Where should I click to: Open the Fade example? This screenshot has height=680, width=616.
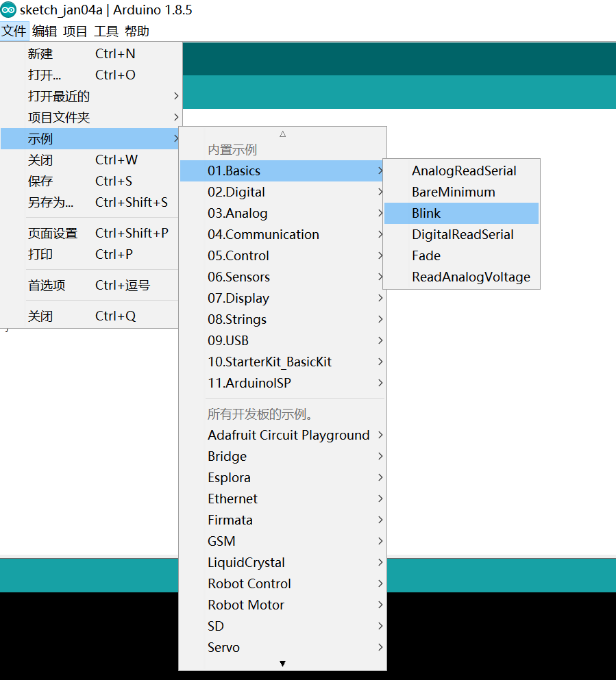(x=462, y=256)
